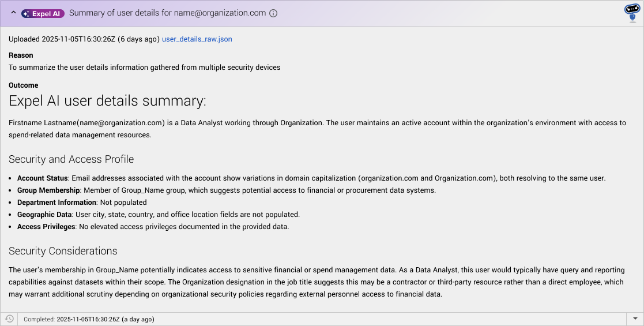Click 'Expel AI user details summary:' heading
Screen dimensions: 644x326
[107, 101]
